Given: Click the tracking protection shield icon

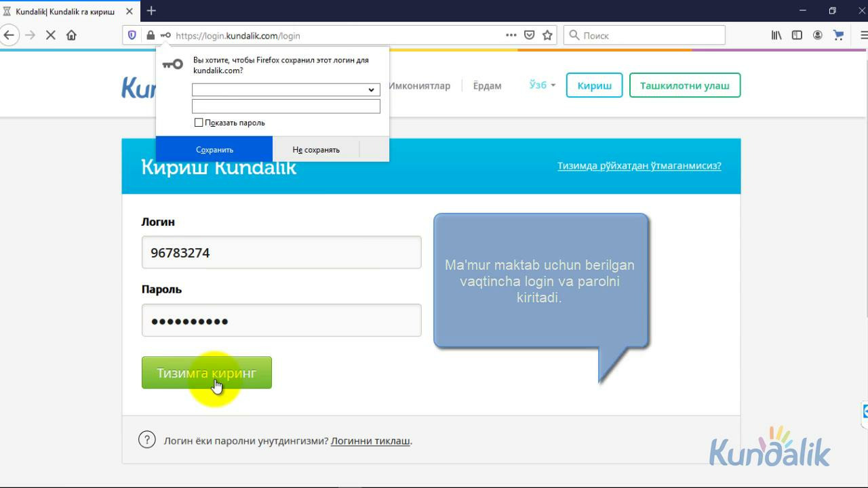Looking at the screenshot, I should coord(132,35).
